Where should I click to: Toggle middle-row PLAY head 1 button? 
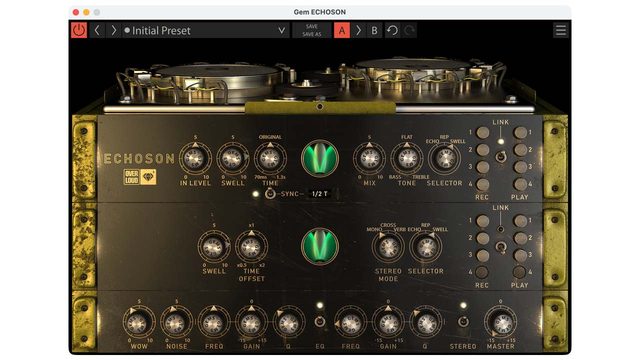[520, 221]
